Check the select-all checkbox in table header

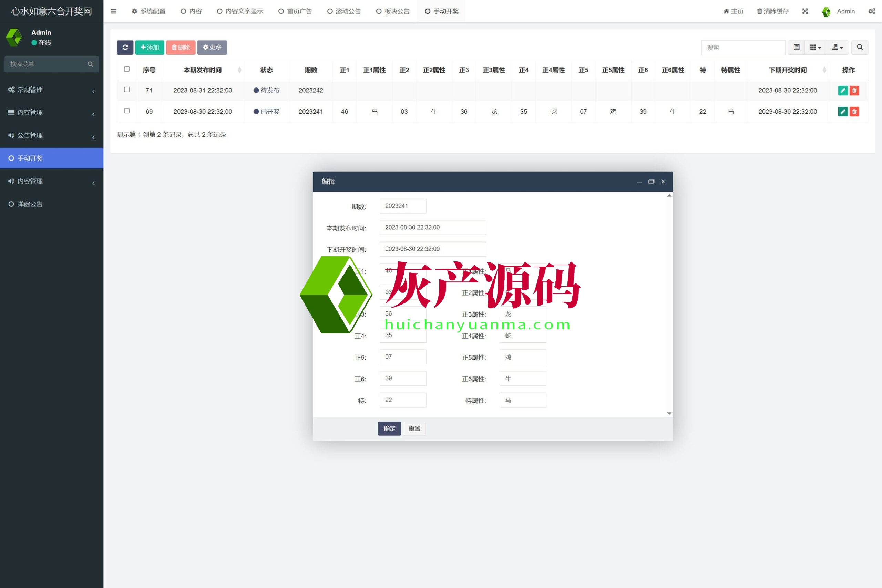[127, 69]
